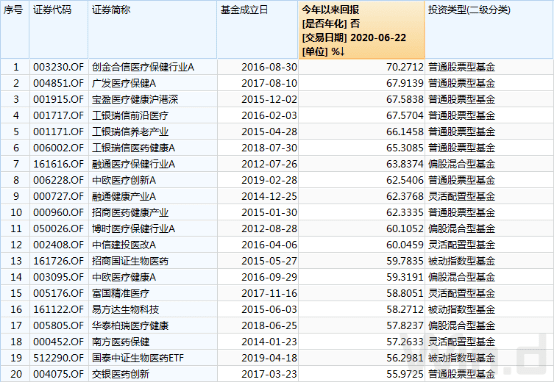Select fund code 001717.OF

(x=59, y=116)
